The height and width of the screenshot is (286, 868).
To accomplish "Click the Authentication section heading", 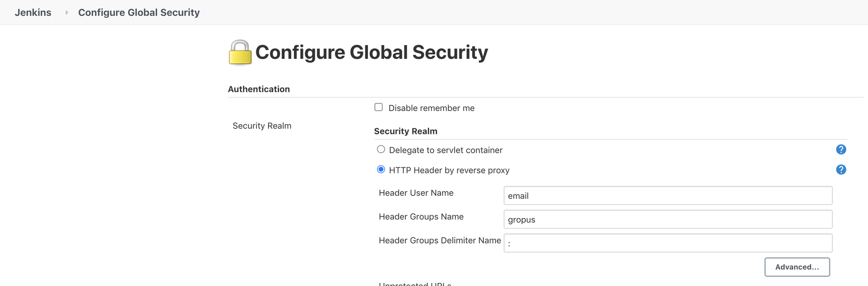I will pyautogui.click(x=259, y=89).
